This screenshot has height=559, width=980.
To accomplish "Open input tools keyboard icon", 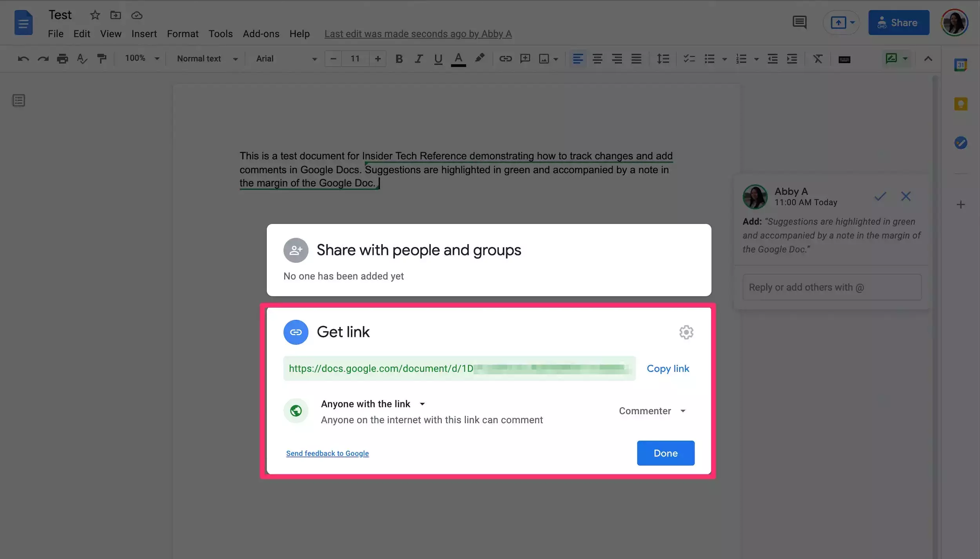I will (x=844, y=59).
